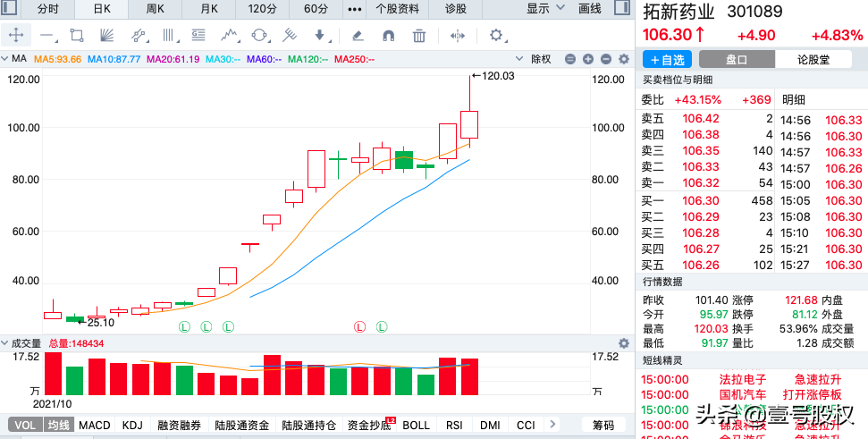
Task: Select the circle measurement tool
Action: point(260,36)
